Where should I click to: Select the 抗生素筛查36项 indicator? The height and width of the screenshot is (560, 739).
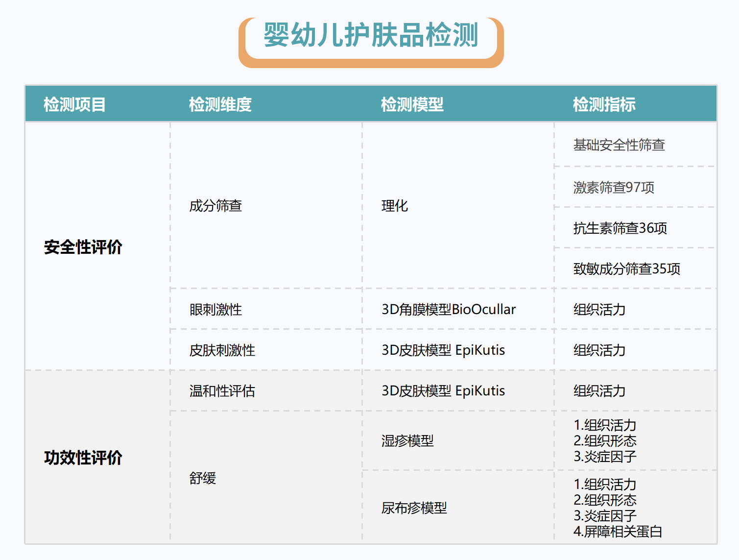[620, 228]
